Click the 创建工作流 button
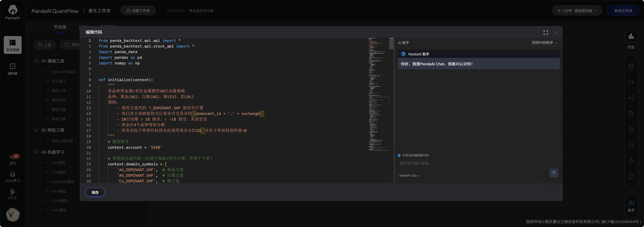This screenshot has height=227, width=644. coord(138,11)
